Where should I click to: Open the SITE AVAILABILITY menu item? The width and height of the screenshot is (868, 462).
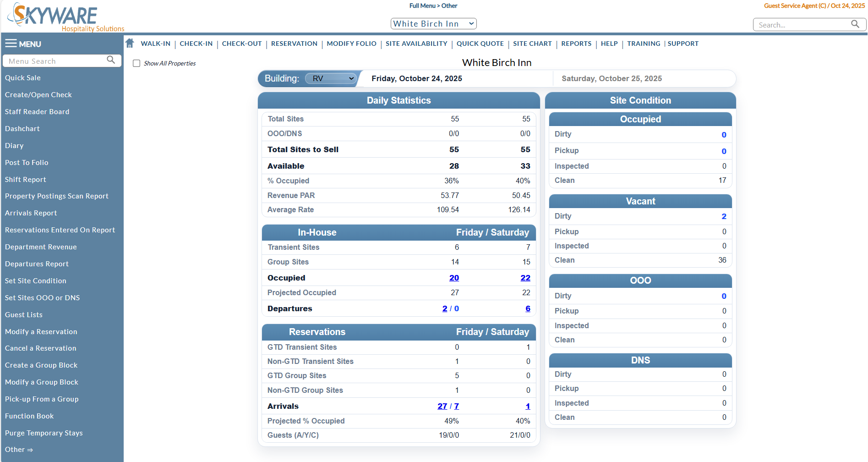416,44
